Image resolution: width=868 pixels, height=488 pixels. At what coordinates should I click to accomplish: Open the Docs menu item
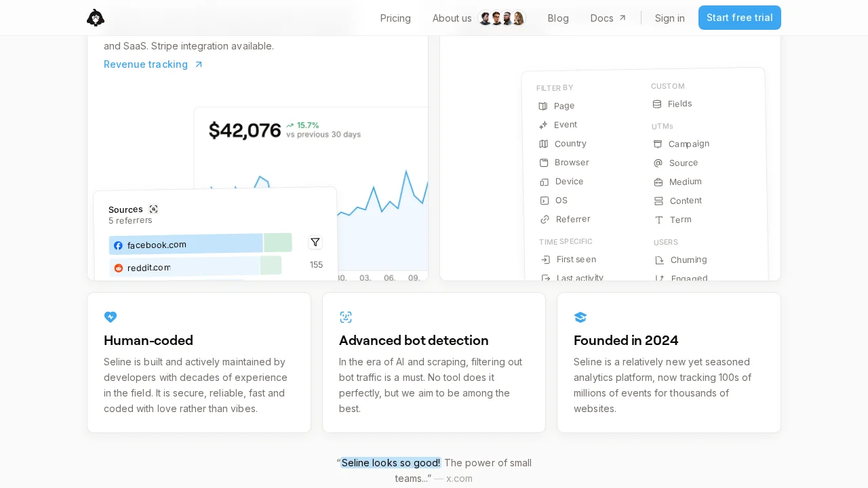(x=601, y=18)
